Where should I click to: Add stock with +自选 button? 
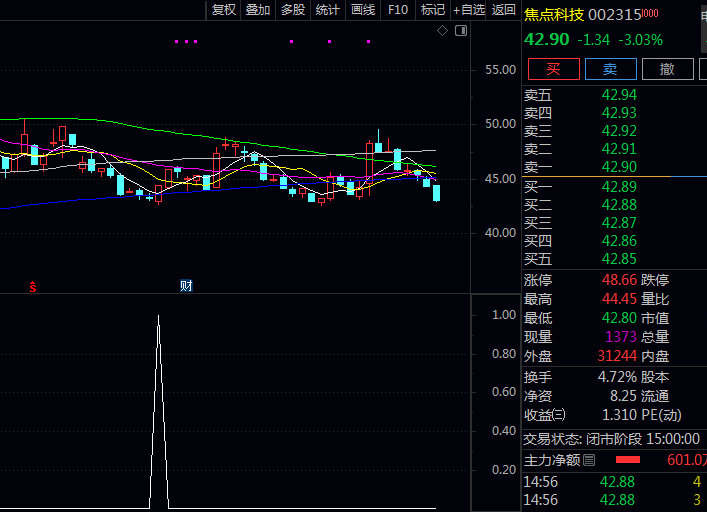468,10
